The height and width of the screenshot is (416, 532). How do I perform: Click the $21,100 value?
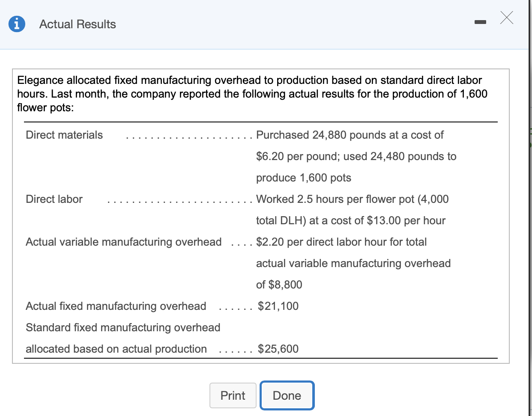point(278,306)
